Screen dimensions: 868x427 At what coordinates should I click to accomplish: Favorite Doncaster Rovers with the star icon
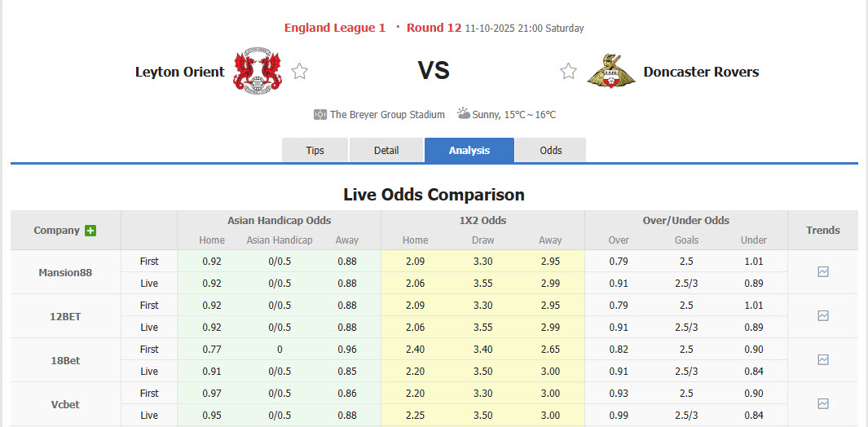pos(568,72)
